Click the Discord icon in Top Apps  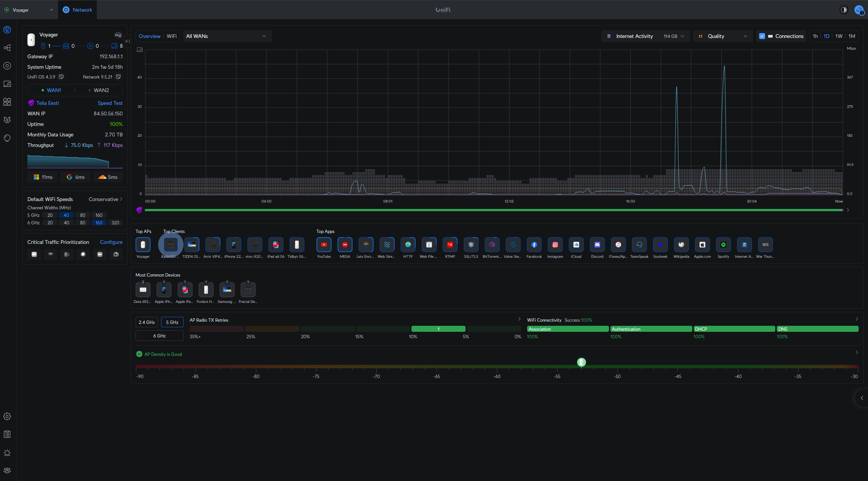click(597, 245)
